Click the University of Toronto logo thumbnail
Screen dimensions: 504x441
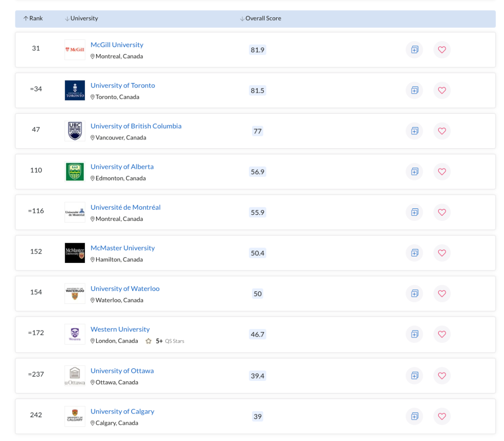click(x=75, y=90)
